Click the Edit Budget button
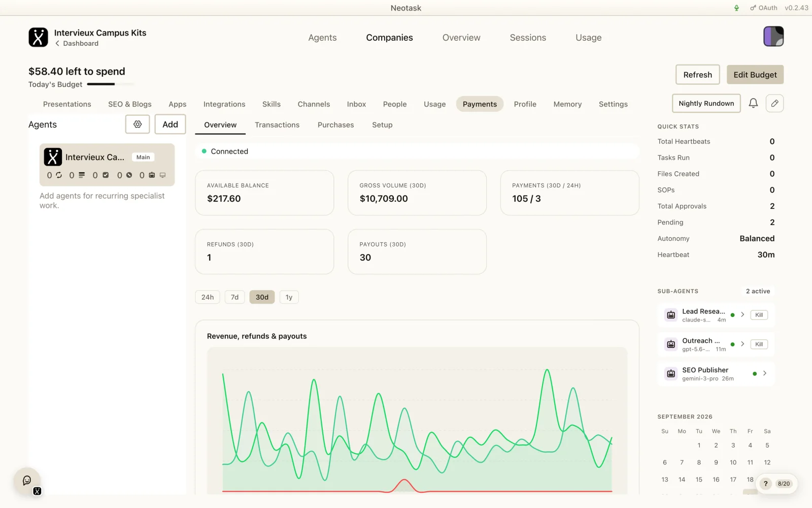 pos(755,75)
